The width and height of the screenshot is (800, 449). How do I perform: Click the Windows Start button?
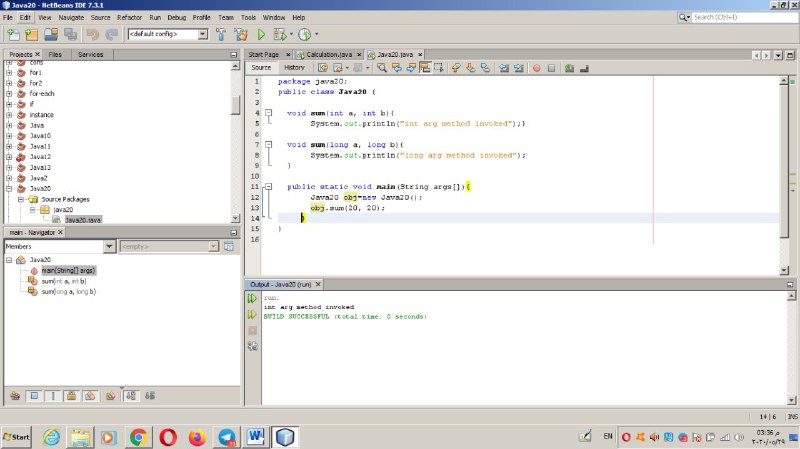(x=16, y=437)
